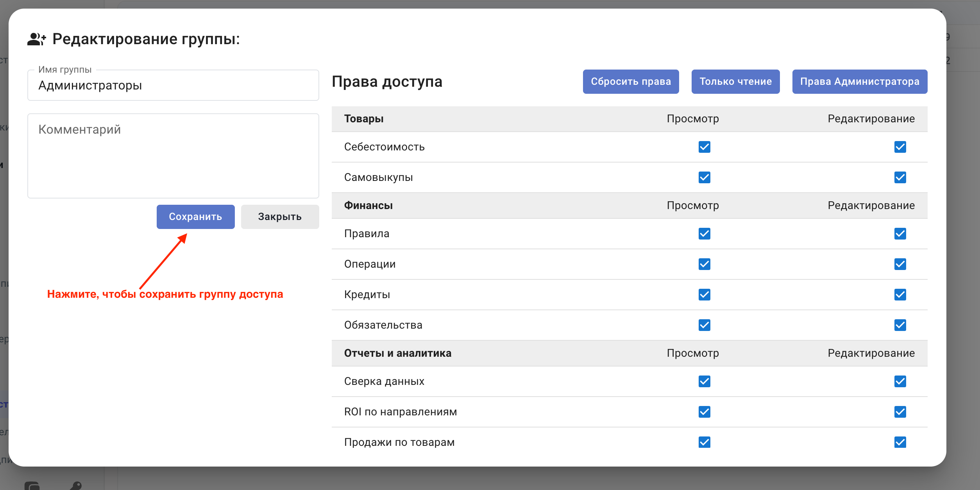Disable Операции view permission

pyautogui.click(x=704, y=264)
